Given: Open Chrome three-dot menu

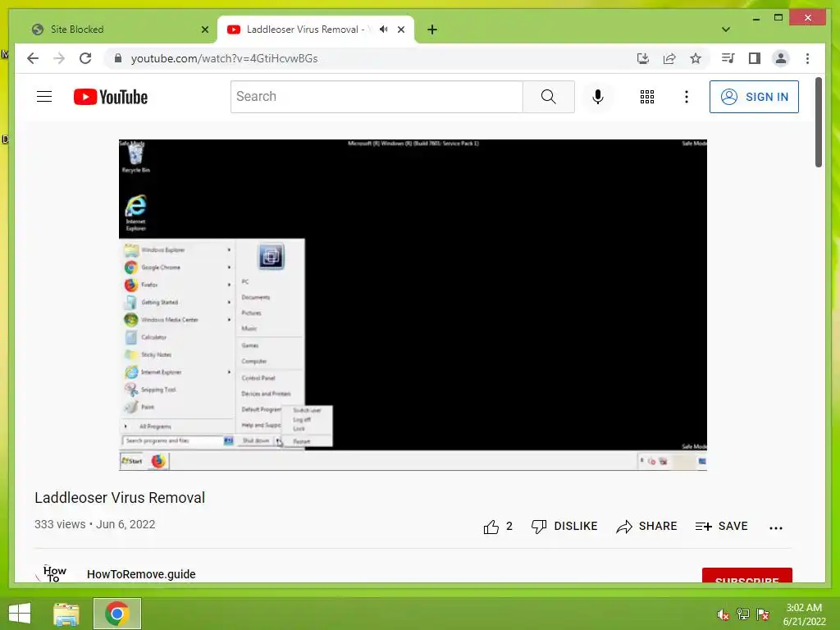Looking at the screenshot, I should tap(807, 58).
